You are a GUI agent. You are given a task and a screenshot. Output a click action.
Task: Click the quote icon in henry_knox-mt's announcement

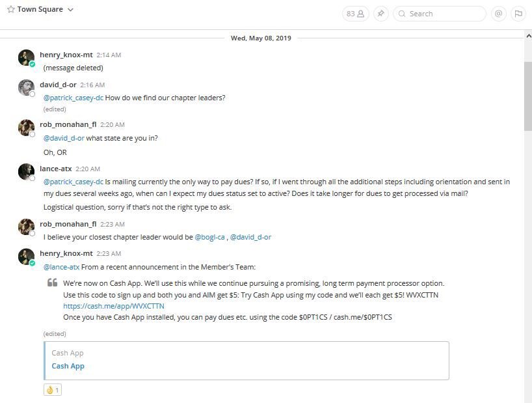52,284
